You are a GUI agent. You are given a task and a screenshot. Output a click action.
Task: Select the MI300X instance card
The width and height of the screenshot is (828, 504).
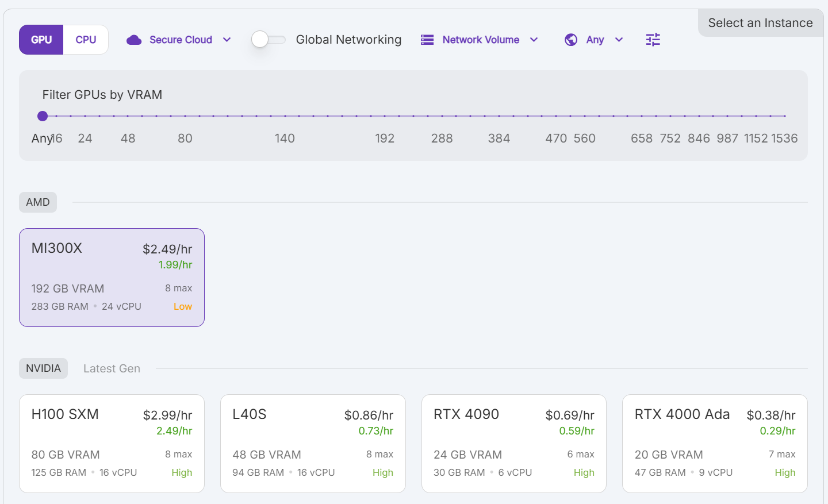coord(112,278)
